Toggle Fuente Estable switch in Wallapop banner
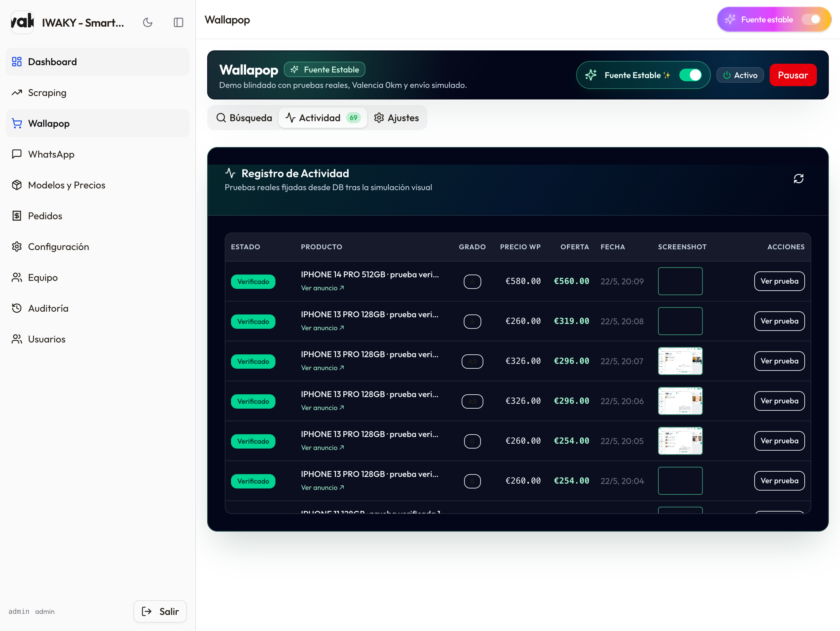 coord(690,75)
